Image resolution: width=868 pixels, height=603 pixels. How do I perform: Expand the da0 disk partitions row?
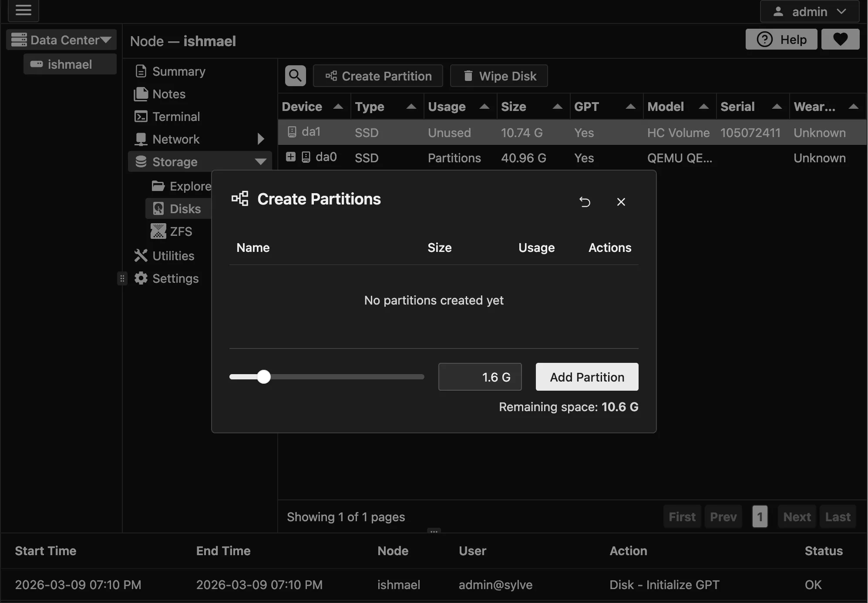[291, 157]
